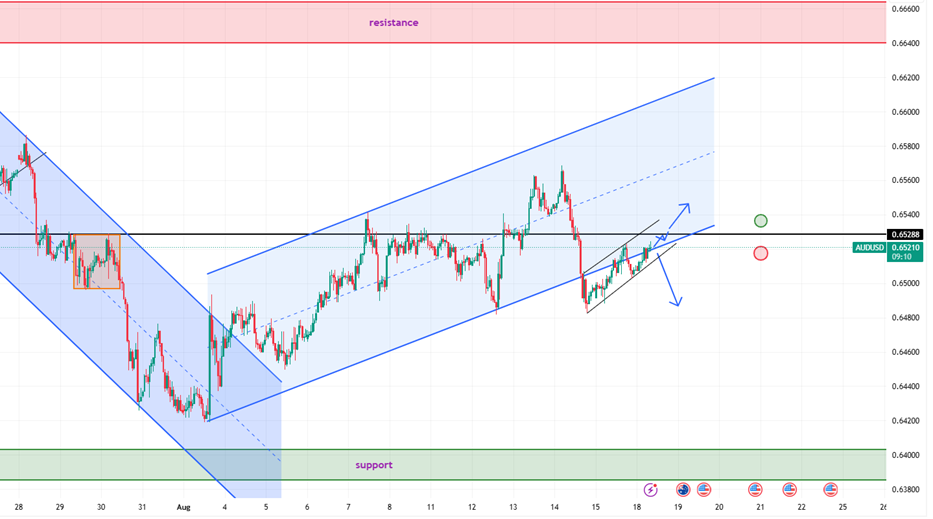The image size is (933, 519).
Task: Click the 0.66000 price axis value
Action: pyautogui.click(x=905, y=112)
